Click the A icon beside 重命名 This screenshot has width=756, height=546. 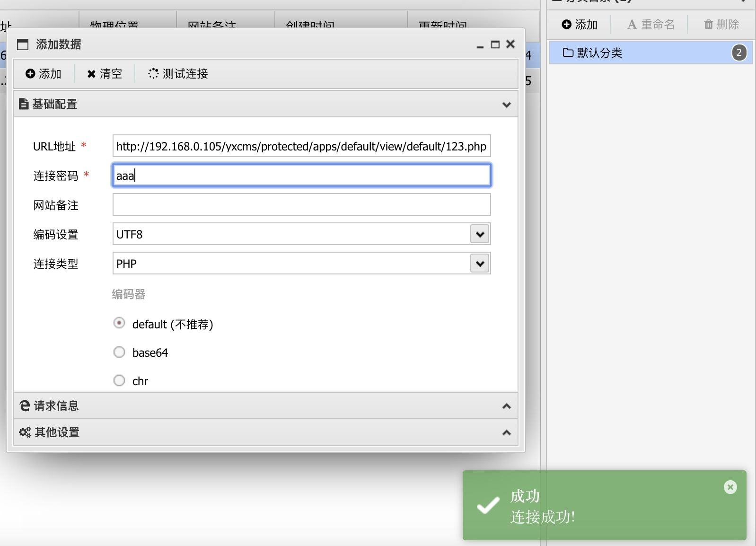tap(632, 25)
